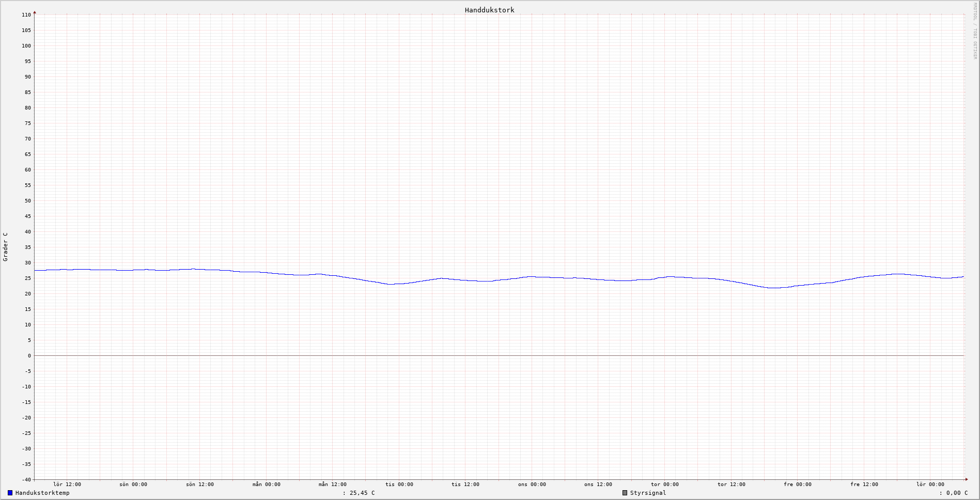Click the 'Grader C' vertical axis label
980x500 pixels.
pos(6,247)
